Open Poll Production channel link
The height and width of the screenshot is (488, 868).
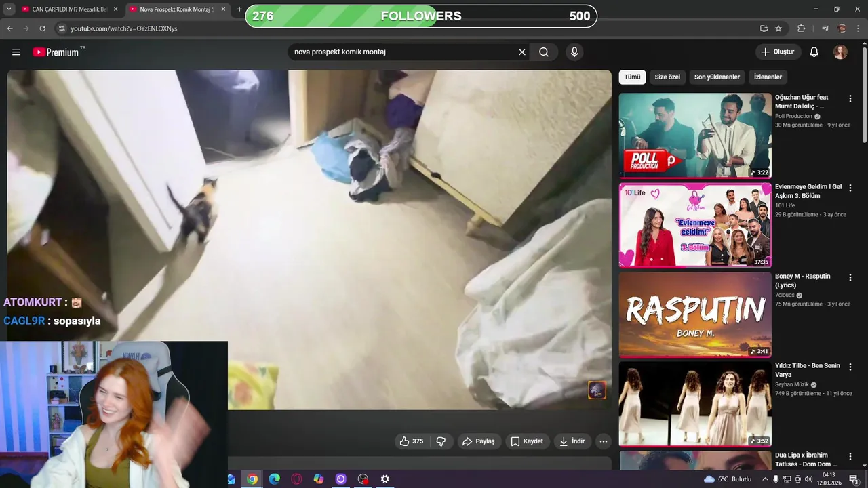[793, 116]
